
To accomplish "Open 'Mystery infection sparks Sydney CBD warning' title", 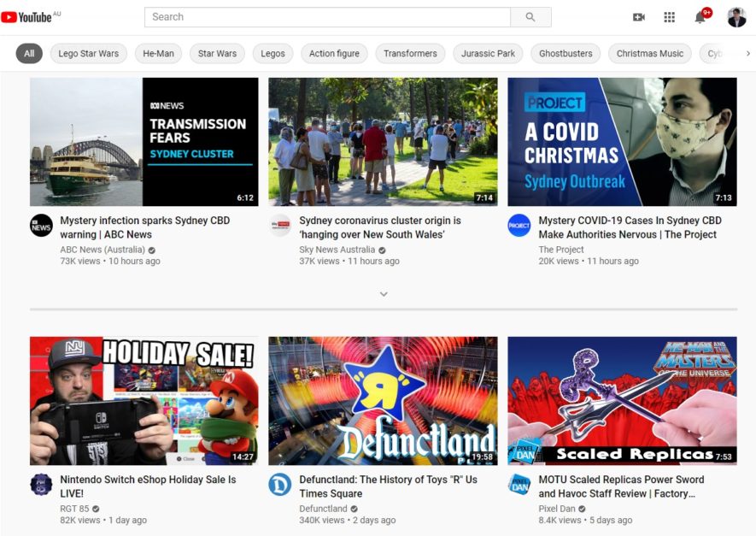I will click(145, 227).
